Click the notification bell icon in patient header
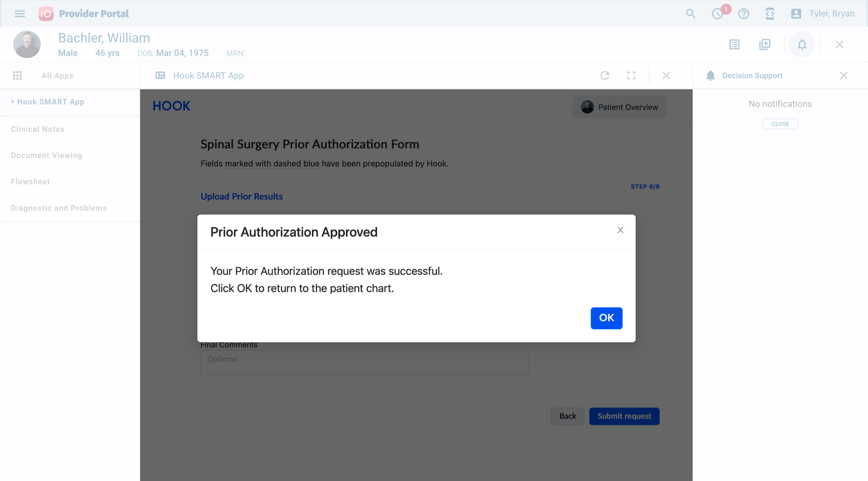The image size is (868, 481). point(802,44)
